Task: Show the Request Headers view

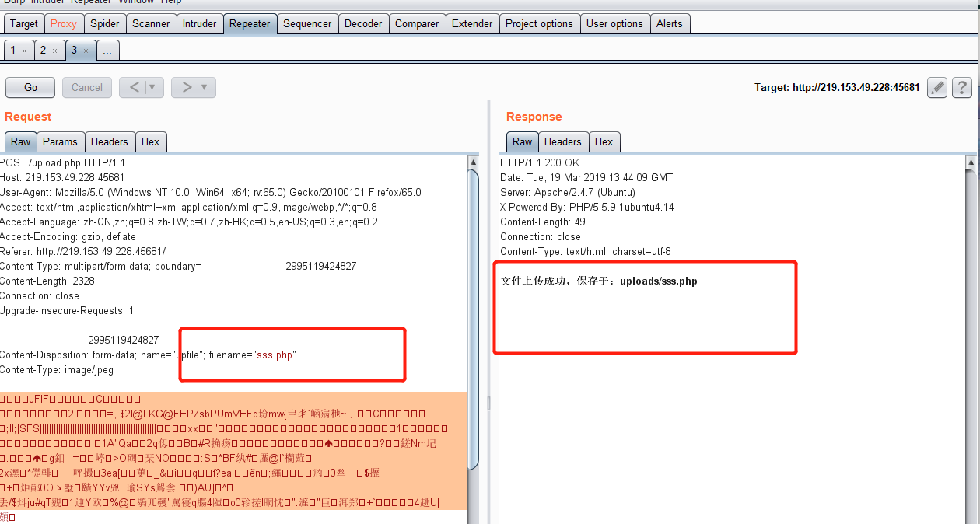Action: pyautogui.click(x=110, y=141)
